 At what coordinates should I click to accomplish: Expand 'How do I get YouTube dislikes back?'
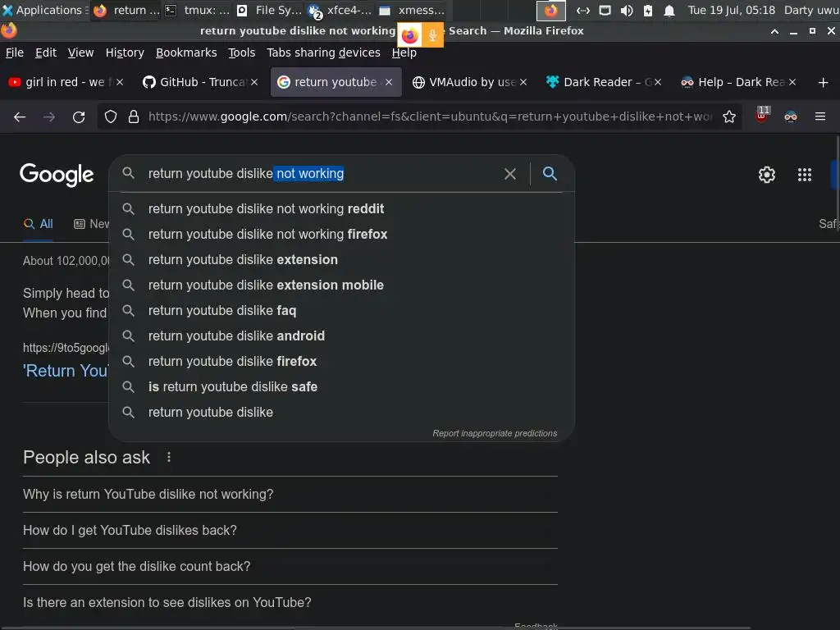point(290,531)
